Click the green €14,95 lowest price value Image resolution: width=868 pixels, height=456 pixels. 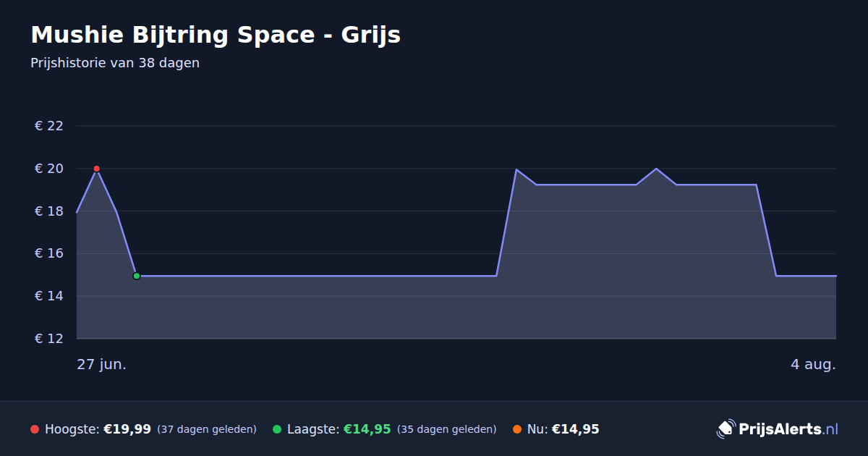[x=367, y=429]
